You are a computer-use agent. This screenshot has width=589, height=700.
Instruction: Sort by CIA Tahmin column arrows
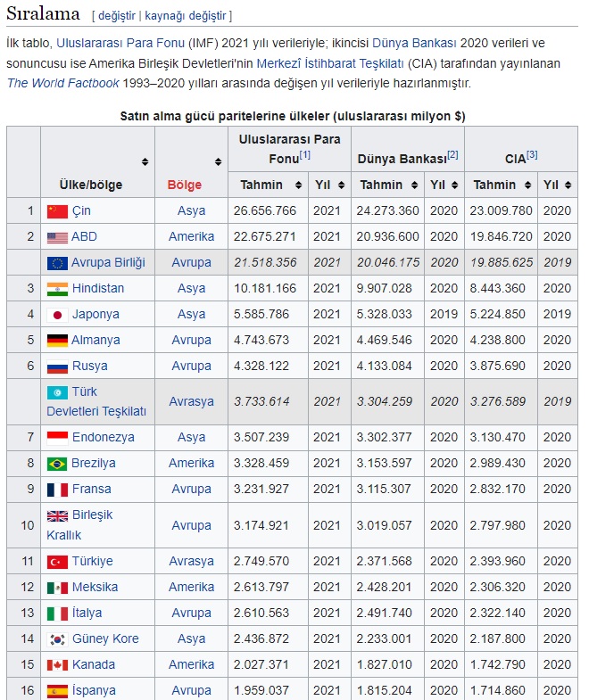point(528,185)
